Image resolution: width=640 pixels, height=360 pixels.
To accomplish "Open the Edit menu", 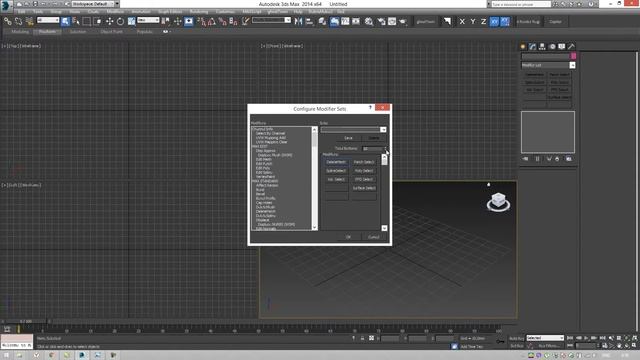I will point(21,12).
